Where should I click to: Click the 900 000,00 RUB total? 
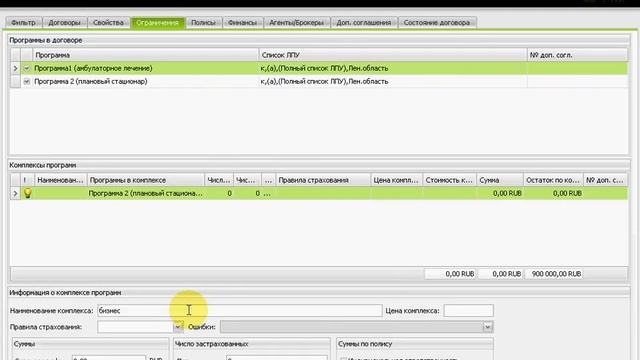tap(554, 274)
